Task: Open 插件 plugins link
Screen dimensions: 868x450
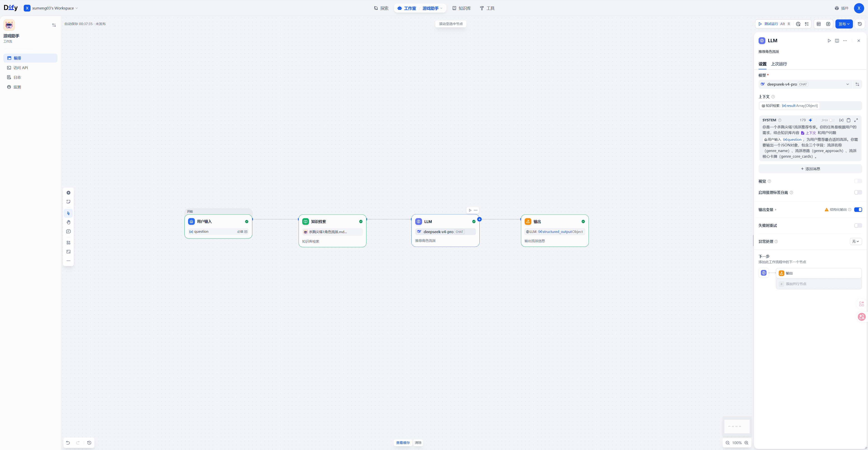Action: [841, 8]
